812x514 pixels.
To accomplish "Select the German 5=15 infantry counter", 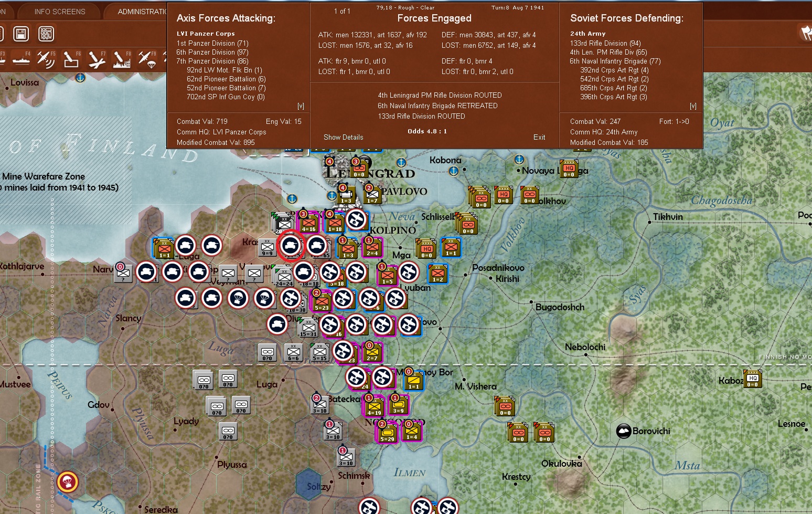I will 319,353.
